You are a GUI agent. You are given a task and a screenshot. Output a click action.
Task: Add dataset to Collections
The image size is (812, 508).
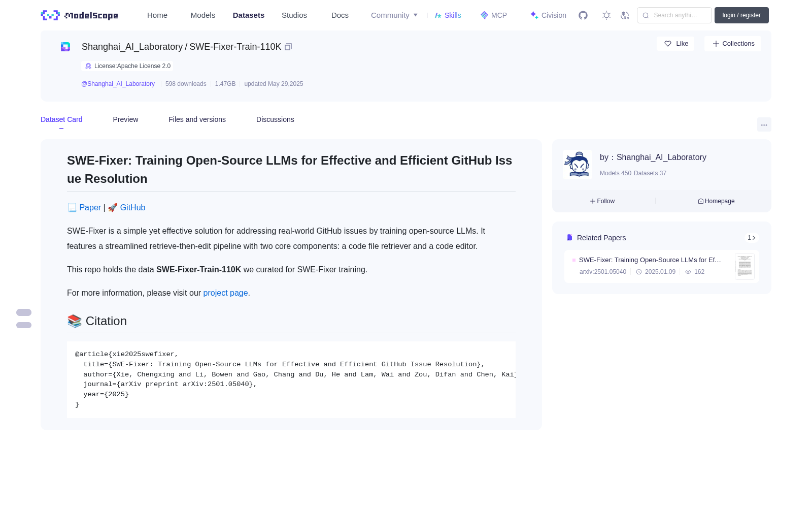tap(733, 44)
